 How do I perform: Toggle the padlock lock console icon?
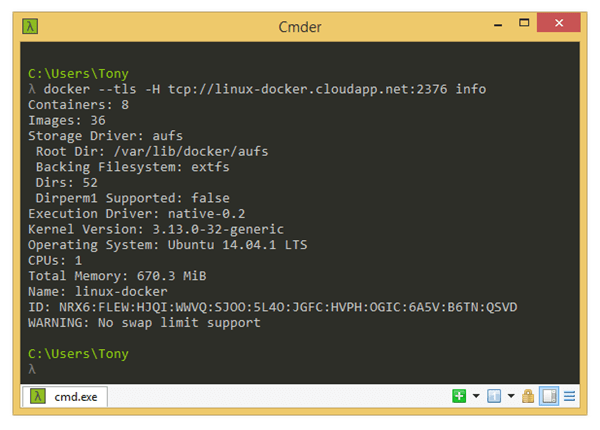(x=528, y=396)
